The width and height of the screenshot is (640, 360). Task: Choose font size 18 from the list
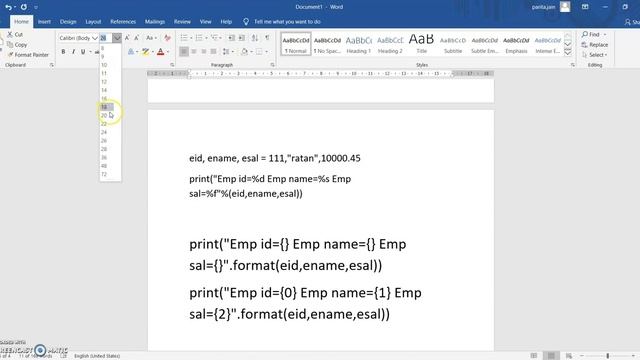110,107
